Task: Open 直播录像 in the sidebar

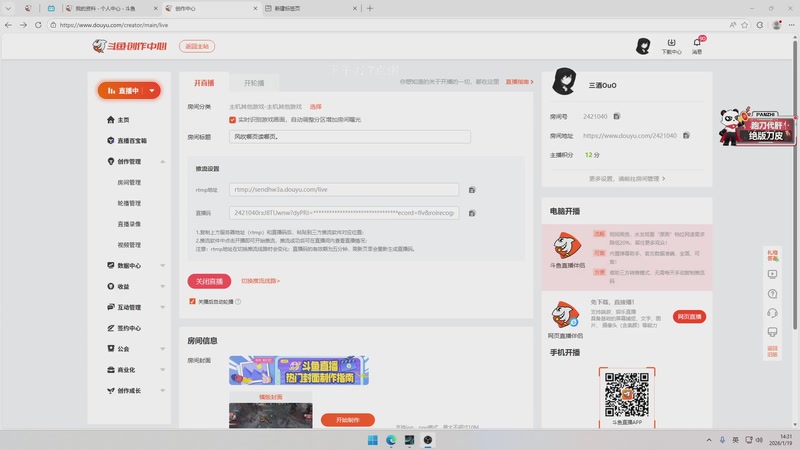Action: tap(129, 224)
